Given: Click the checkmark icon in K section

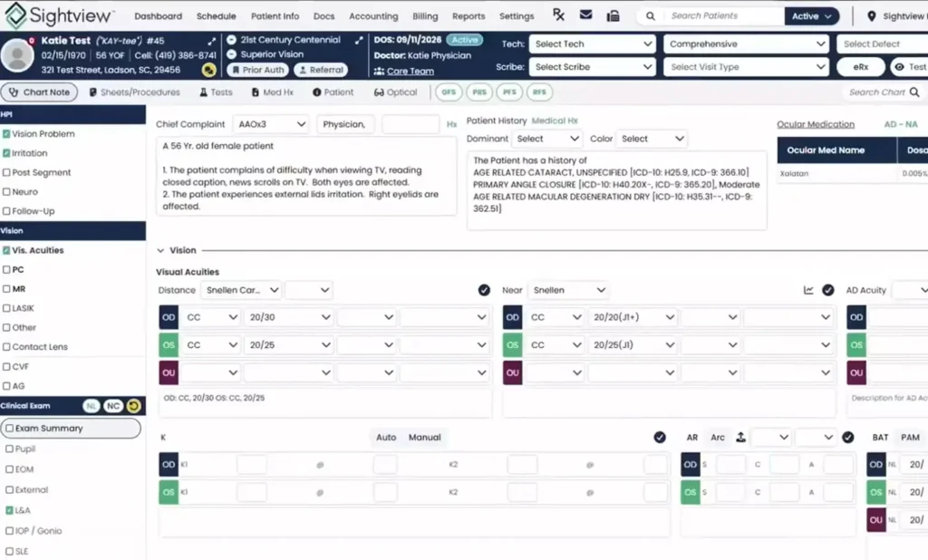Looking at the screenshot, I should coord(660,437).
